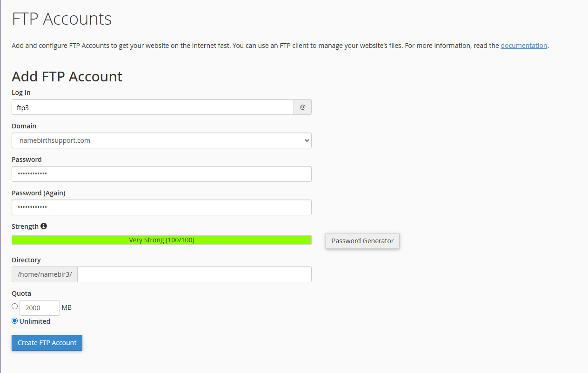588x373 pixels.
Task: Click the Domain dropdown chevron arrow
Action: 306,140
